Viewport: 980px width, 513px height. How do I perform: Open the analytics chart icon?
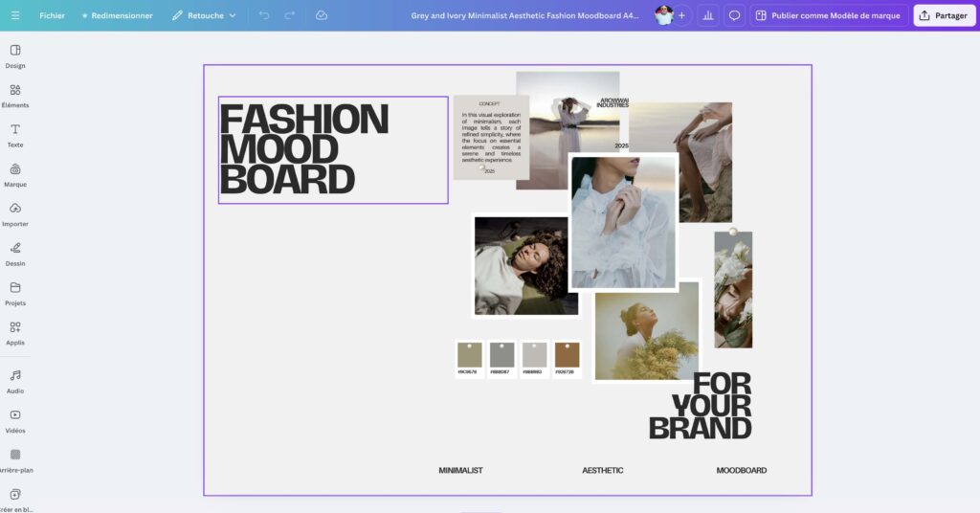coord(708,15)
